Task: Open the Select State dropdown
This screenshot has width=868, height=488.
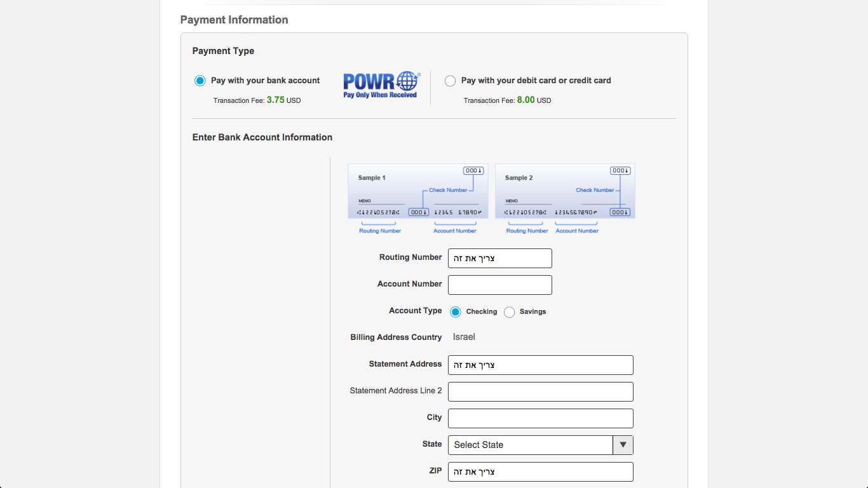Action: click(x=541, y=445)
